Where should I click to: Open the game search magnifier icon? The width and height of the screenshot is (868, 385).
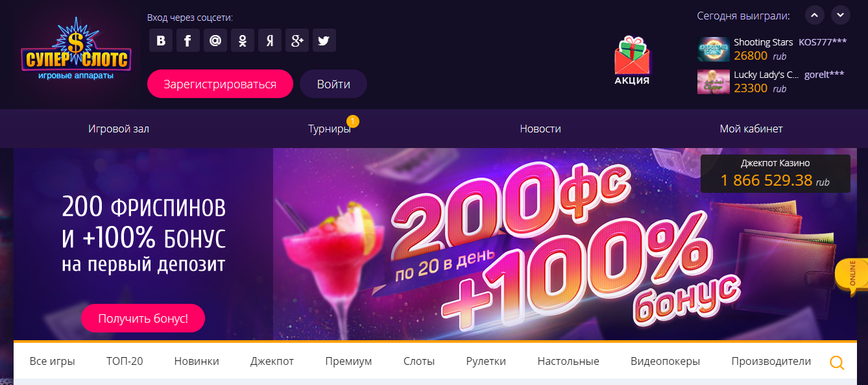click(x=837, y=363)
